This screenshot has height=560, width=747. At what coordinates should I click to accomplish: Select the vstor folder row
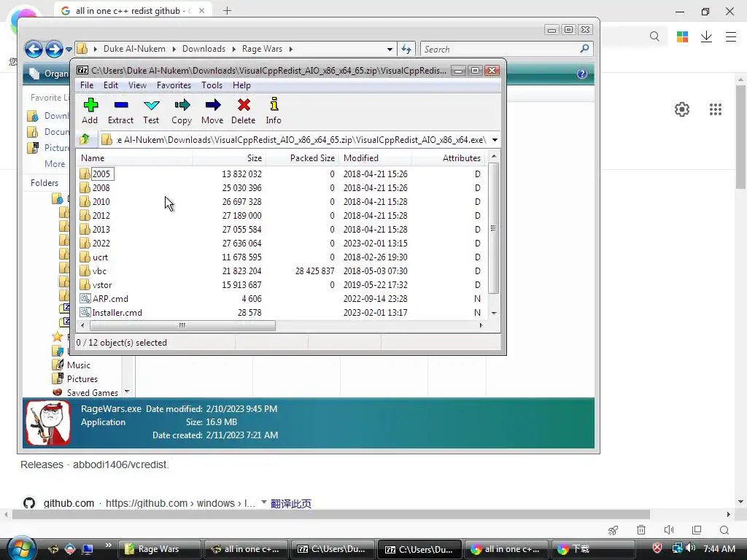(281, 285)
